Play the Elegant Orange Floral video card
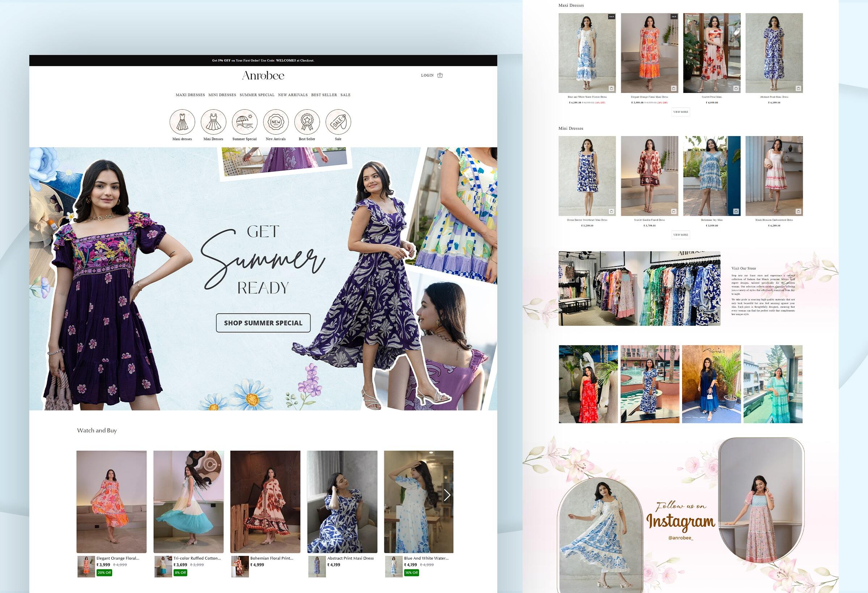Viewport: 868px width, 593px height. (111, 502)
